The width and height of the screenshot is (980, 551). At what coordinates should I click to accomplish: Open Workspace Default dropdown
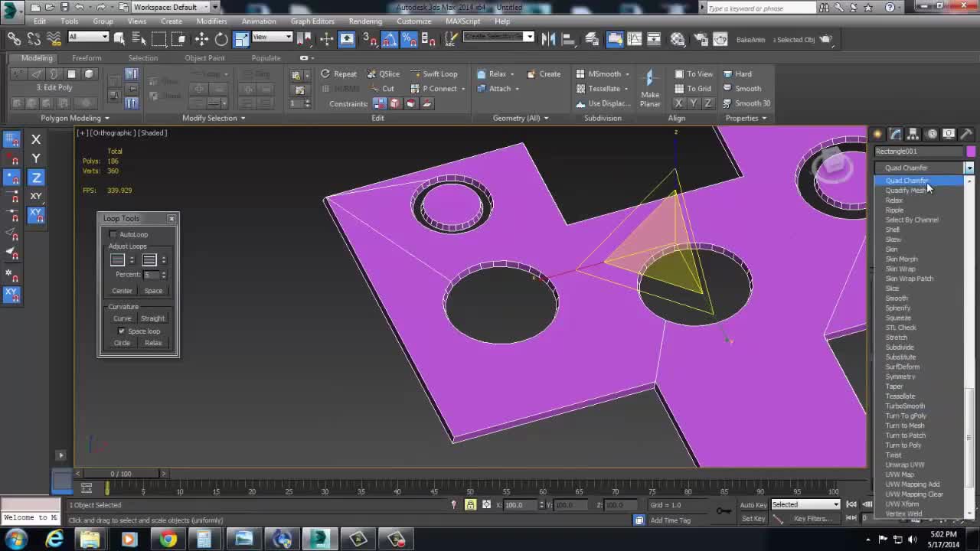[172, 8]
